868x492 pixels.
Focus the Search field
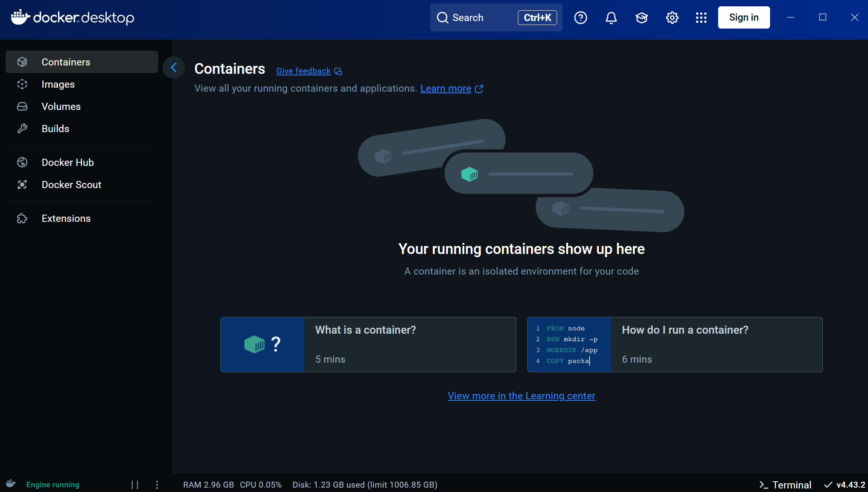[x=496, y=17]
